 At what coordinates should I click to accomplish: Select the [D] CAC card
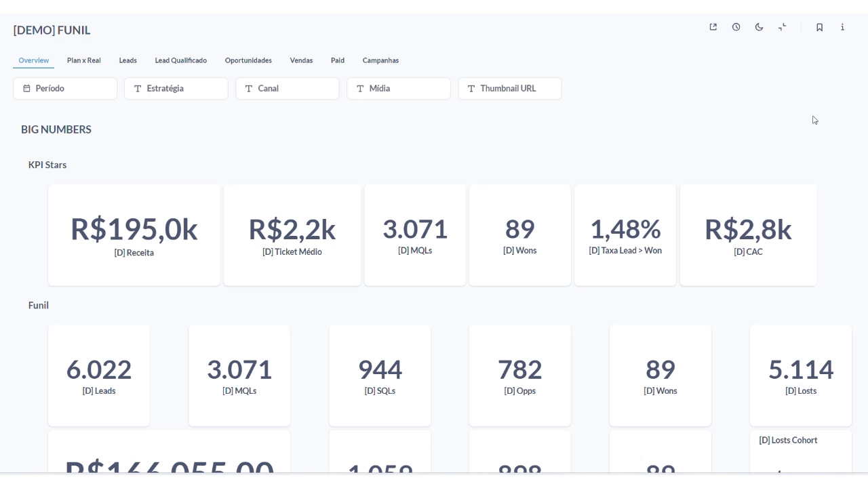[748, 235]
